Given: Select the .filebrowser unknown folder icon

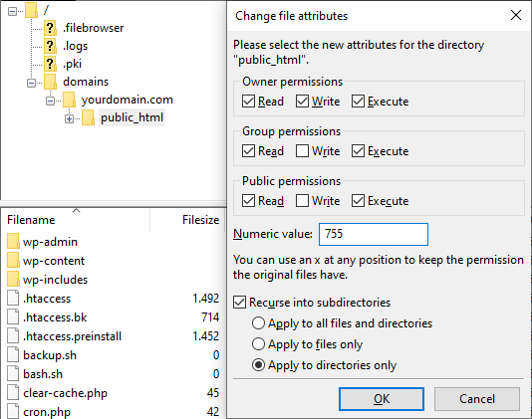Looking at the screenshot, I should [50, 28].
